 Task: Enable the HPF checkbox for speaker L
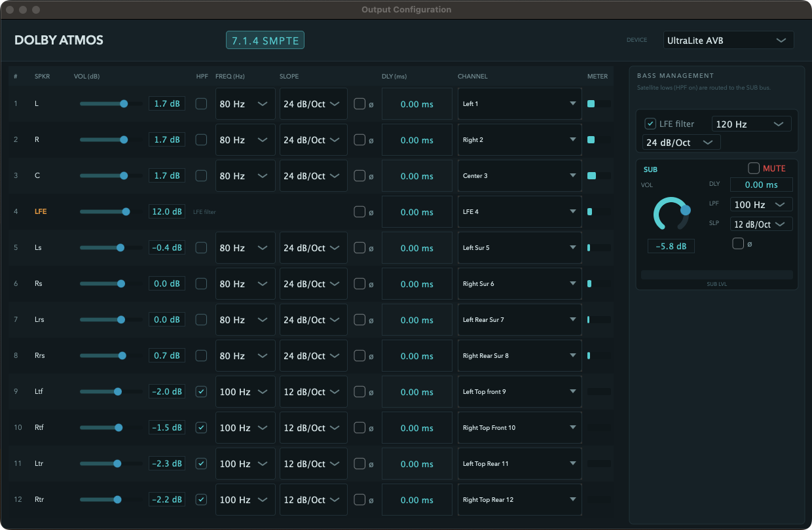[201, 103]
